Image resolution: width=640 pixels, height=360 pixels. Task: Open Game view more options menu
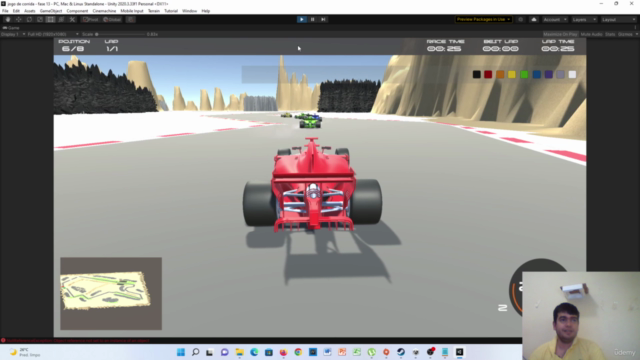coord(636,28)
